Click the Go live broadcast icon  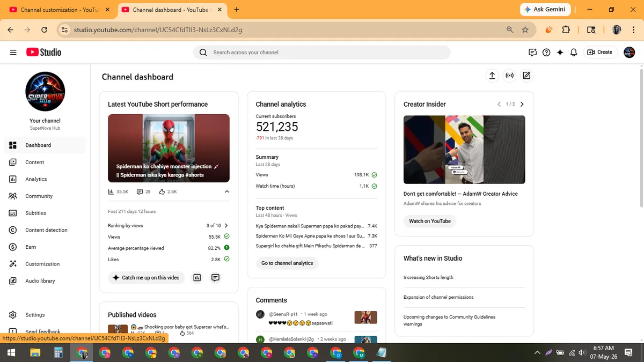click(x=509, y=76)
